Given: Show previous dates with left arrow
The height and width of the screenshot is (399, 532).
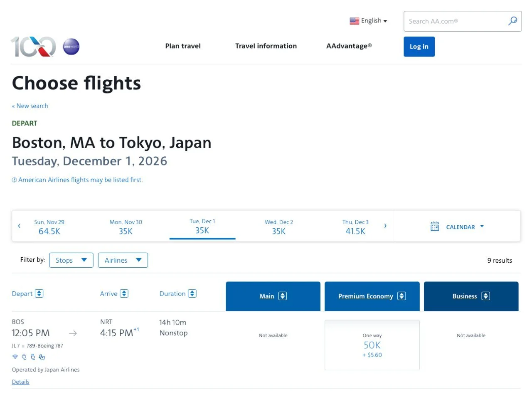Looking at the screenshot, I should 19,226.
